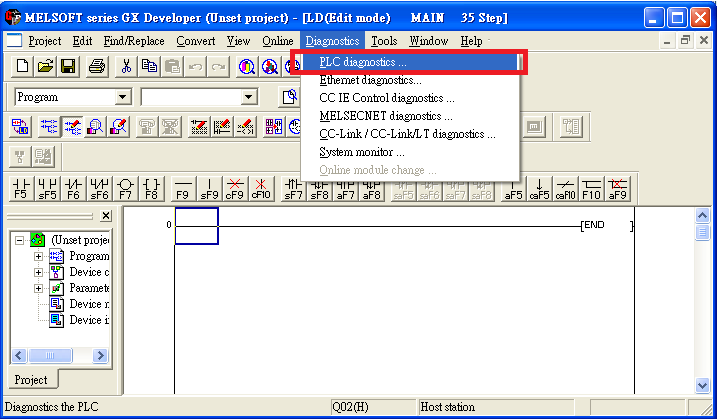This screenshot has width=717, height=419.
Task: Choose CC IE Control diagnostics entry
Action: (x=410, y=98)
